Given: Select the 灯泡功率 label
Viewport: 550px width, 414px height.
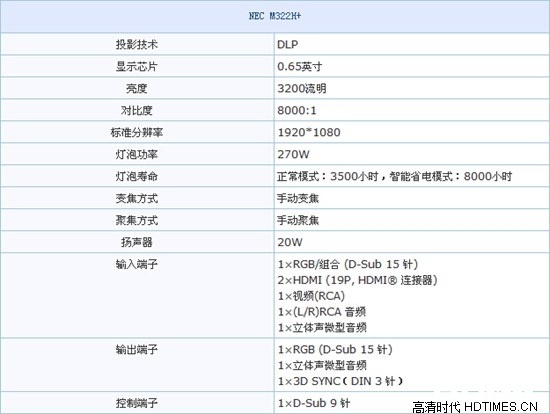Looking at the screenshot, I should point(136,154).
